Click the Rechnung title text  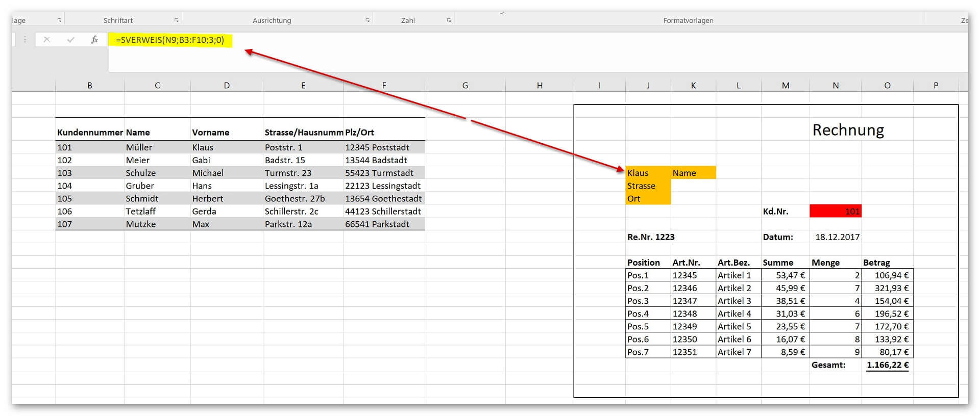[x=848, y=130]
